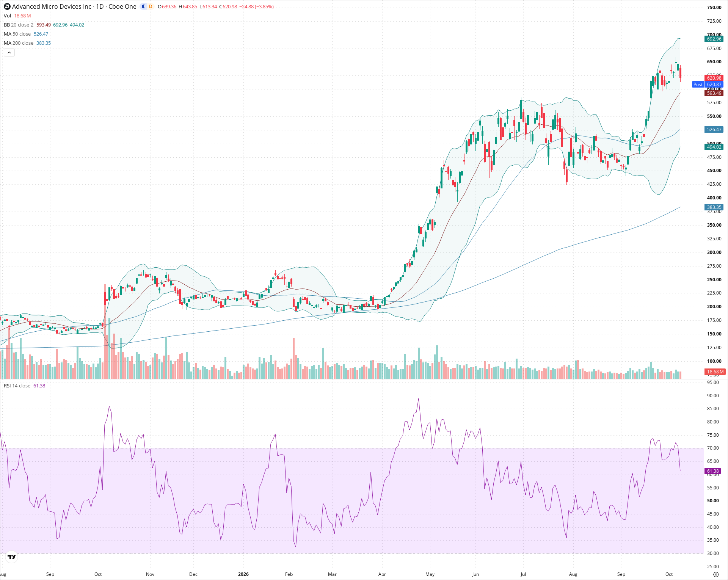Screen dimensions: 728x580
Task: Click the 18.68 M volume axis label
Action: coord(715,372)
